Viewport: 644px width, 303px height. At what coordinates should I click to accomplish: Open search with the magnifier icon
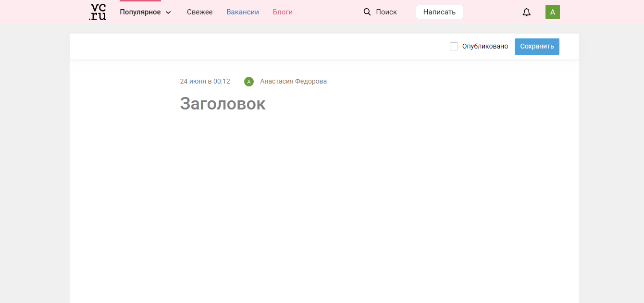coord(367,12)
